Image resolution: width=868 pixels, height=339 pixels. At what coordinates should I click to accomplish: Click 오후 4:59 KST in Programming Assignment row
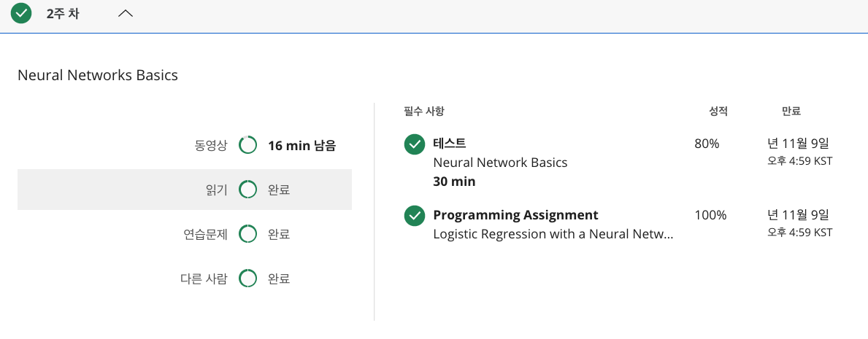coord(800,233)
